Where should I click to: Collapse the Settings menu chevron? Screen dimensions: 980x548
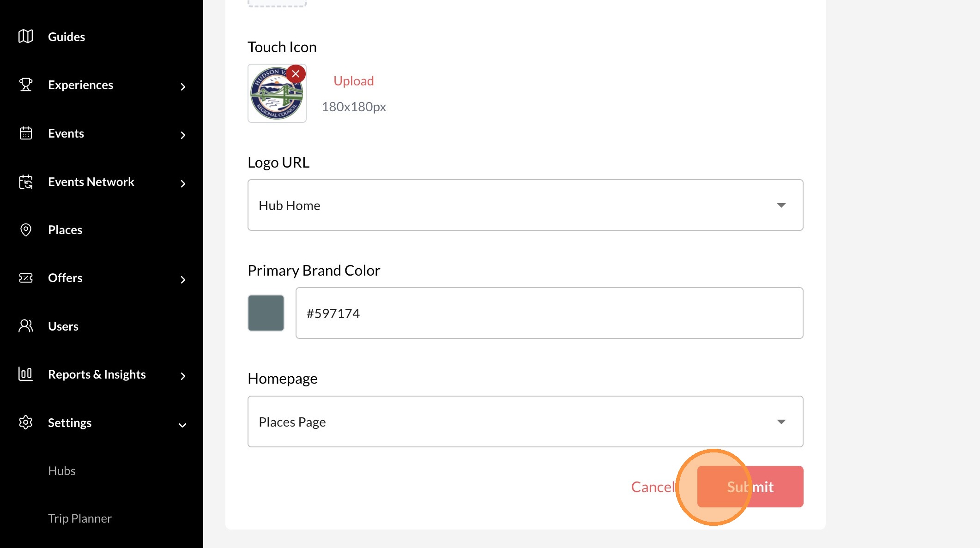[182, 425]
